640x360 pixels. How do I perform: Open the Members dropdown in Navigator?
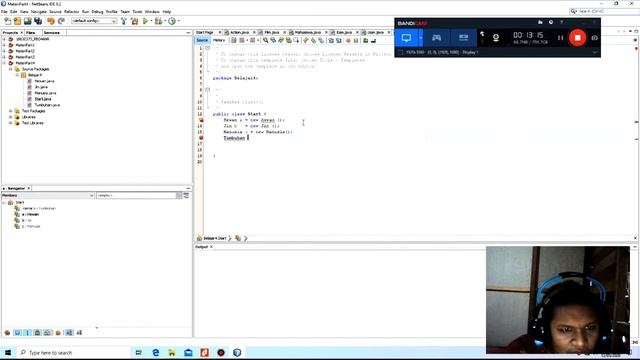(x=48, y=196)
